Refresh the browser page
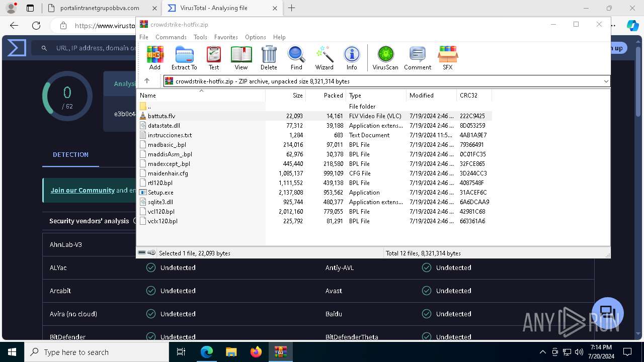This screenshot has height=362, width=644. coord(36,26)
